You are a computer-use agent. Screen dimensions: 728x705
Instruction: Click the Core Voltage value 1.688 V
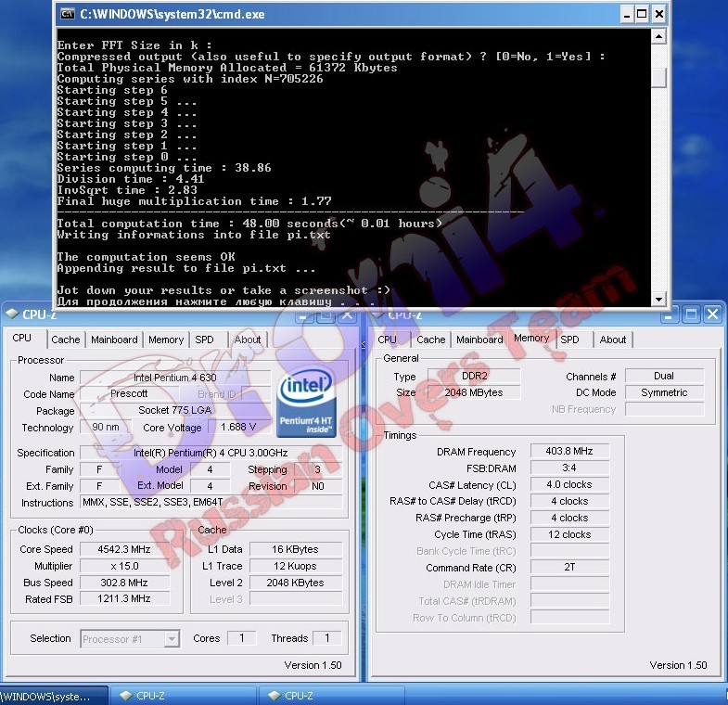(238, 428)
